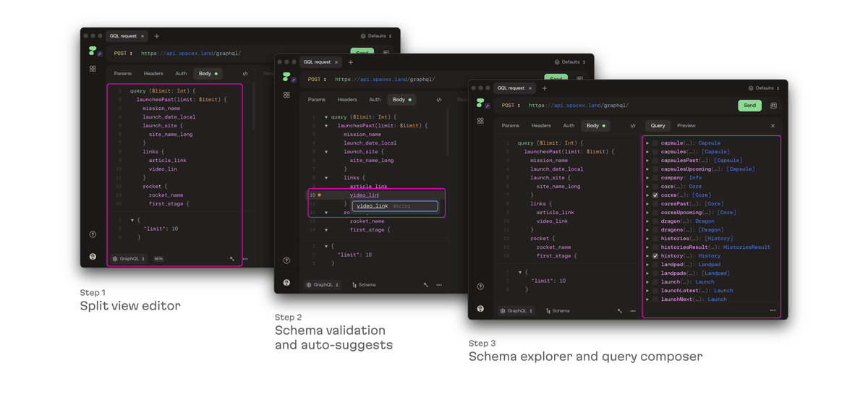Click the code snippet icon in Step 1 tabs
This screenshot has height=413, width=868.
coord(245,74)
